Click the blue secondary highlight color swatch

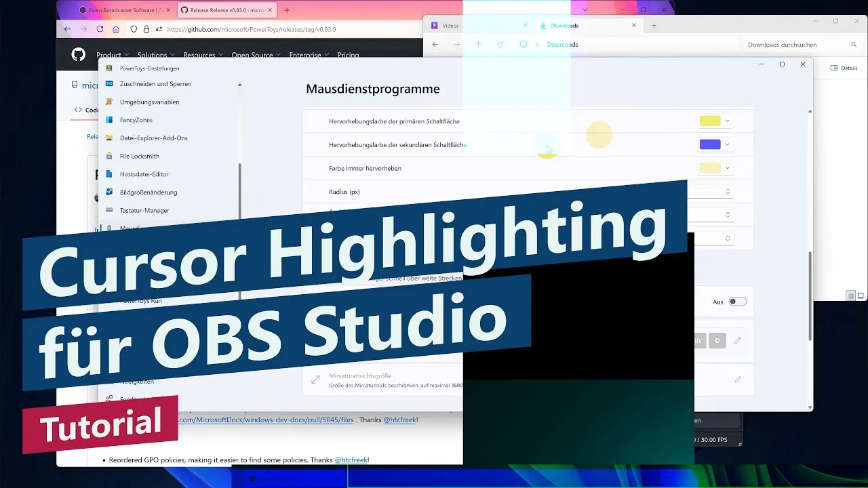tap(710, 144)
